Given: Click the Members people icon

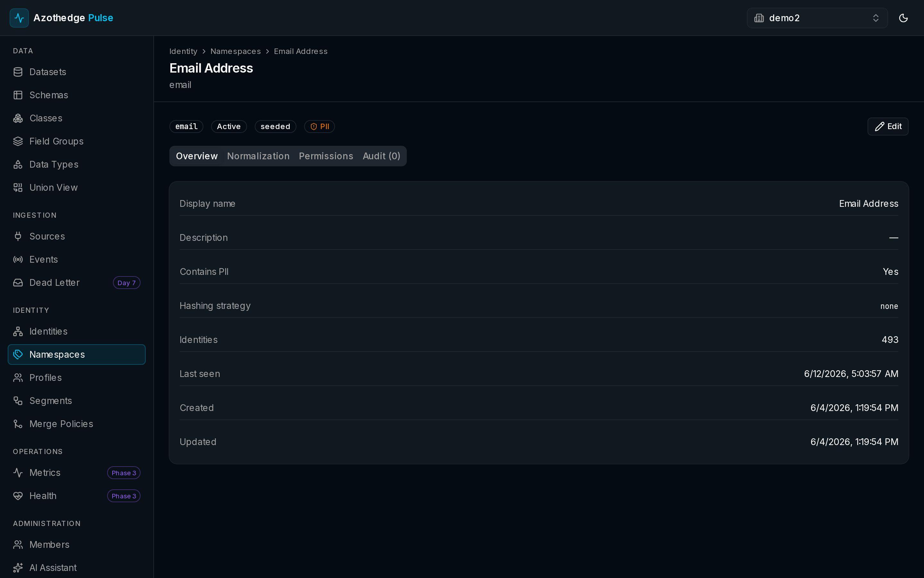Looking at the screenshot, I should pyautogui.click(x=18, y=545).
